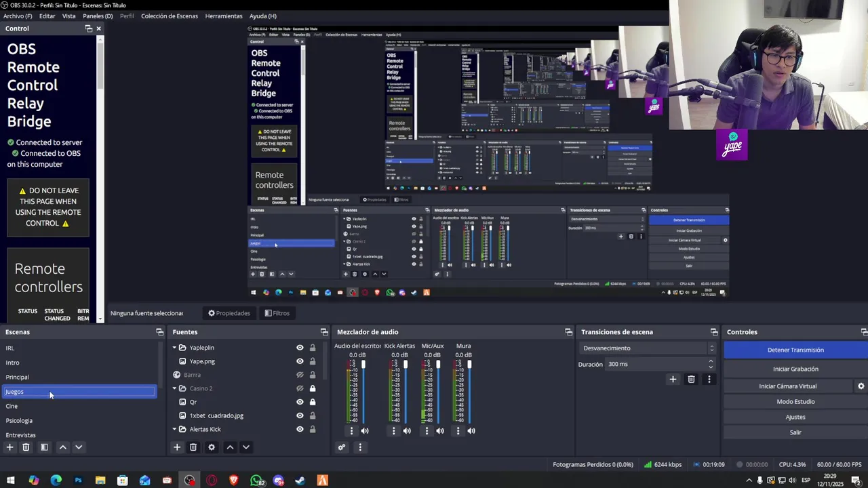Open the audio mixer options menu dots
Screen dimensions: 868x488
tap(360, 447)
